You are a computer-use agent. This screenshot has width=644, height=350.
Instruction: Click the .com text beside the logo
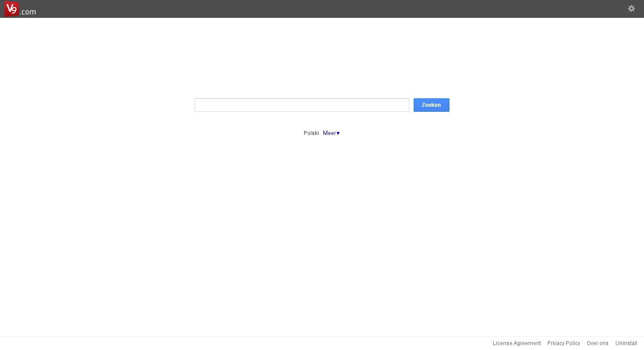tap(28, 12)
